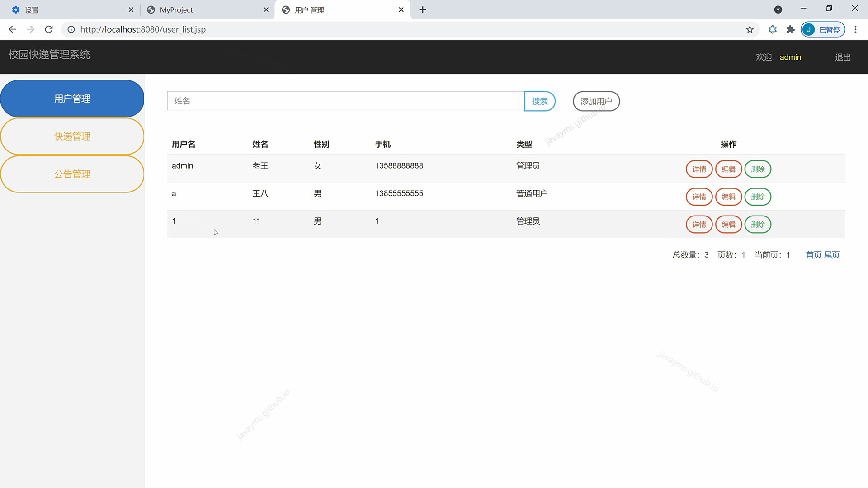Open the extensions puzzle icon
868x488 pixels.
pyautogui.click(x=790, y=29)
